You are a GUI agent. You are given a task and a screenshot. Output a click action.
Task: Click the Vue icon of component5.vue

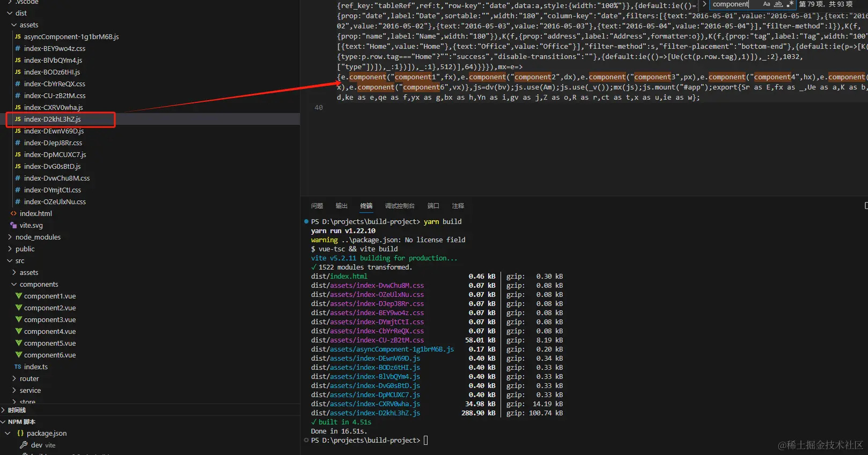pos(19,343)
